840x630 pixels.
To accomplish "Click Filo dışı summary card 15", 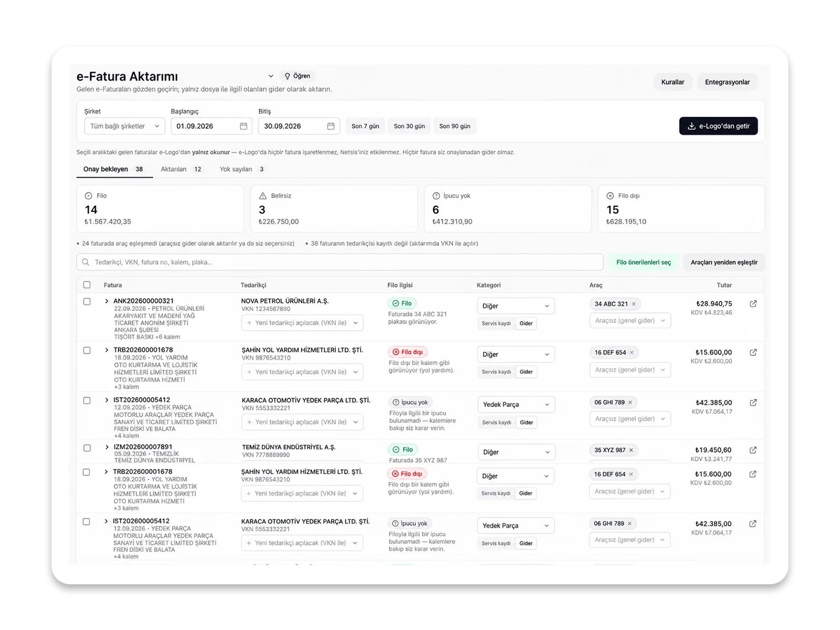I will coord(681,208).
